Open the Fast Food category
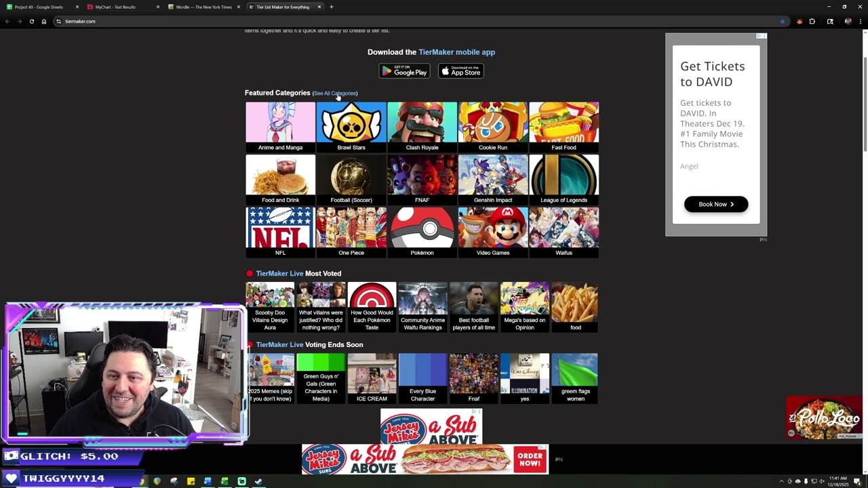 coord(564,127)
